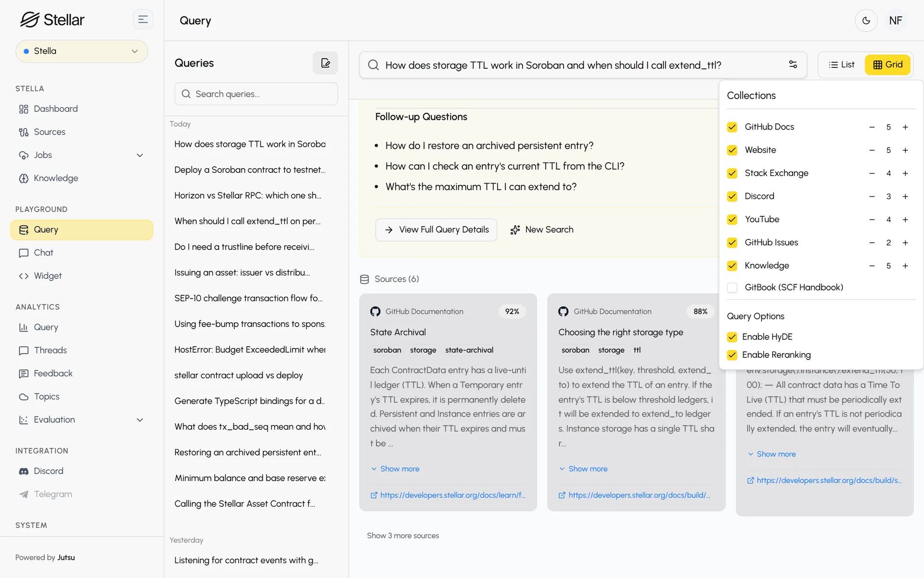
Task: Enable GitBook (SCF Handbook) collection
Action: pyautogui.click(x=732, y=288)
